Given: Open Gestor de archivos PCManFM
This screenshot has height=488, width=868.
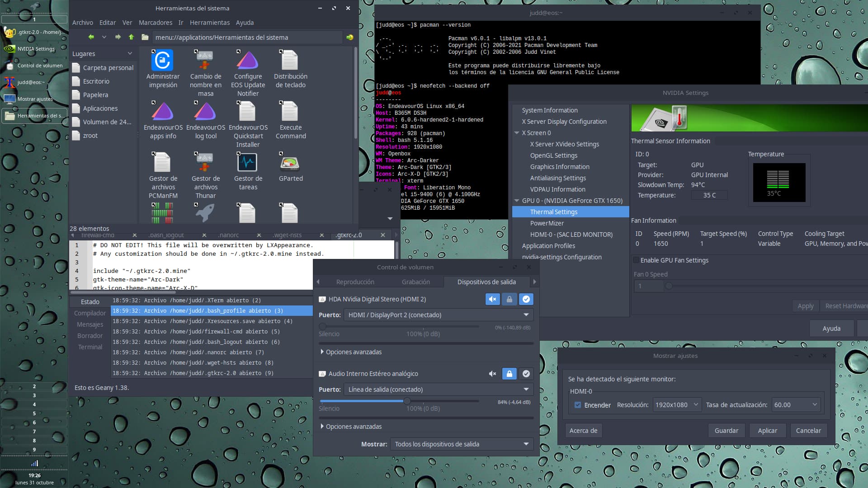Looking at the screenshot, I should 163,175.
